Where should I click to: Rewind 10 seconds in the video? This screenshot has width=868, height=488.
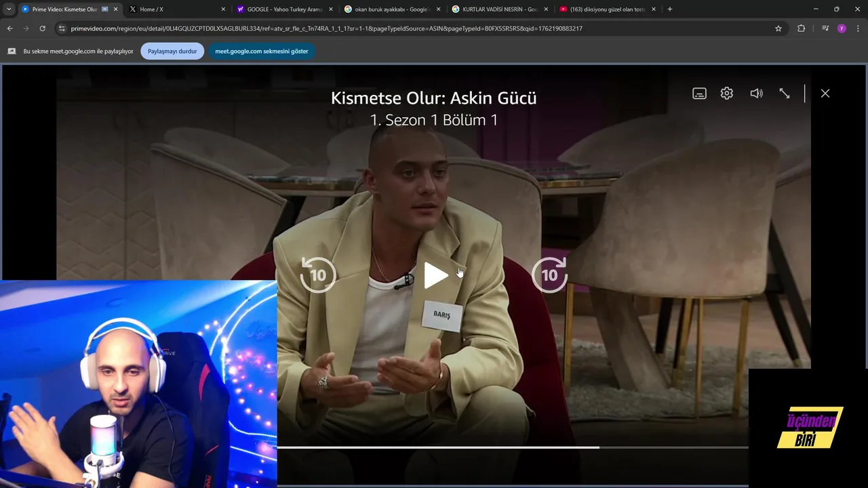coord(318,274)
